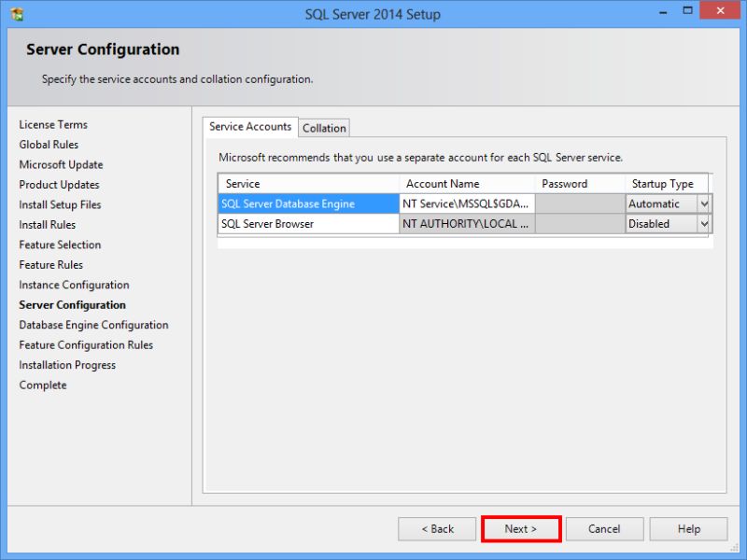The width and height of the screenshot is (747, 560).
Task: Click the Password field for SQL Server Browser
Action: (579, 224)
